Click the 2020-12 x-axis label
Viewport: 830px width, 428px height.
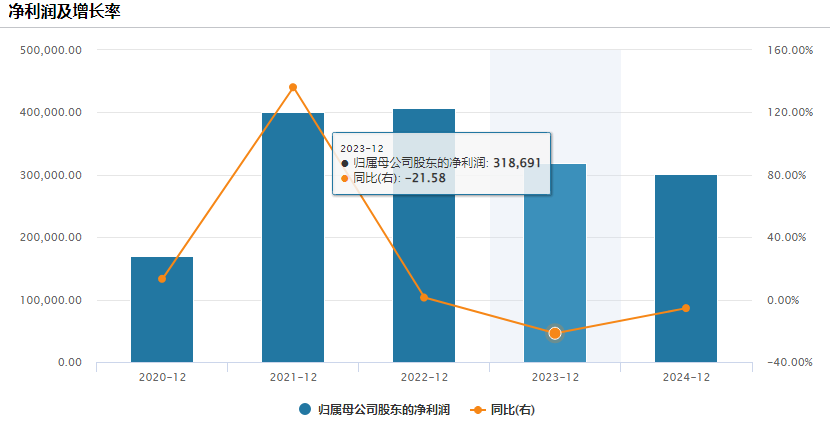[162, 377]
